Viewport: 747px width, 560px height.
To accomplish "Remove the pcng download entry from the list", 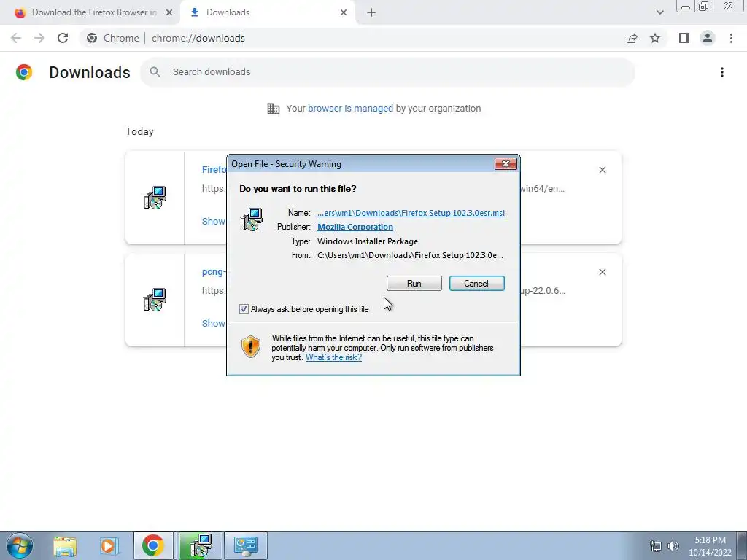I will [602, 272].
